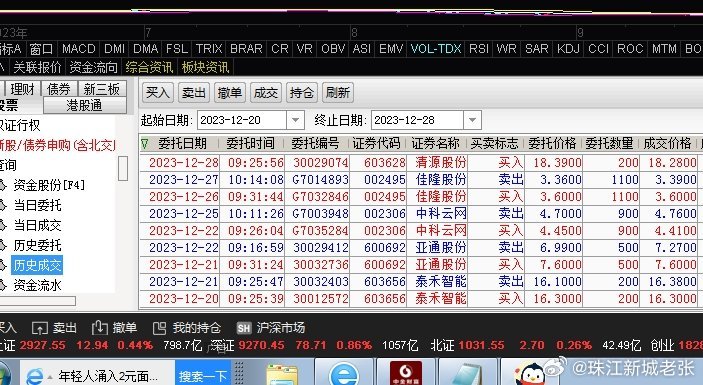Select the BRAR indicator
This screenshot has height=385, width=703.
246,48
